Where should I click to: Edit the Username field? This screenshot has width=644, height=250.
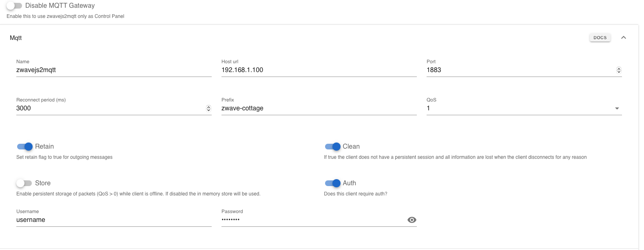(x=114, y=220)
